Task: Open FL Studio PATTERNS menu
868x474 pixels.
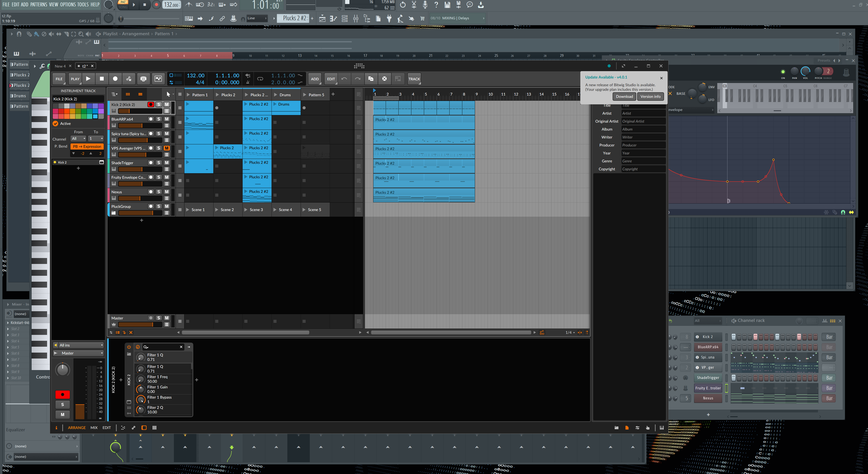Action: click(39, 4)
